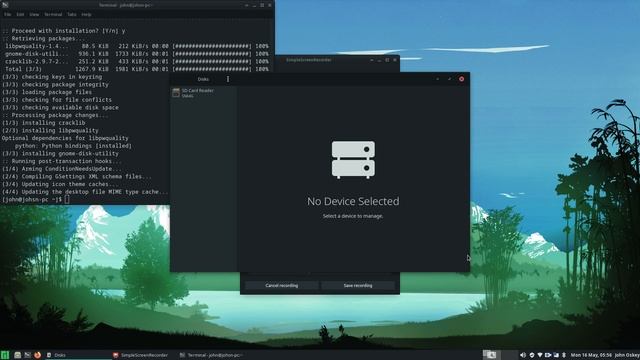Close the Disks window with red button

pos(462,79)
